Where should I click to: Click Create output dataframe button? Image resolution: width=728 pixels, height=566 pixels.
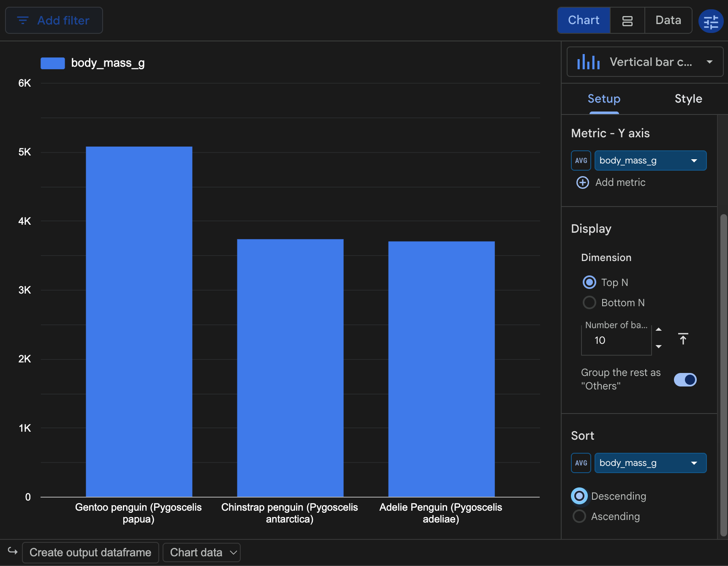[x=90, y=552]
